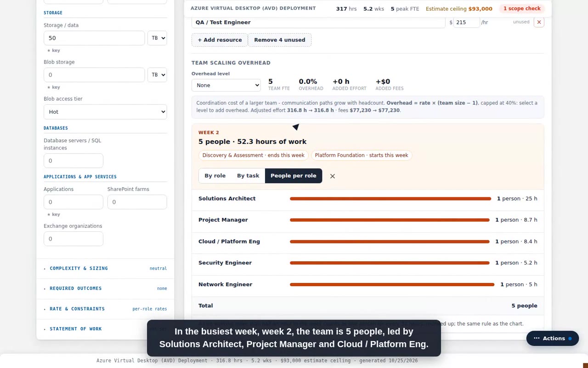Open the Overhead level dropdown
588x368 pixels.
pyautogui.click(x=226, y=85)
